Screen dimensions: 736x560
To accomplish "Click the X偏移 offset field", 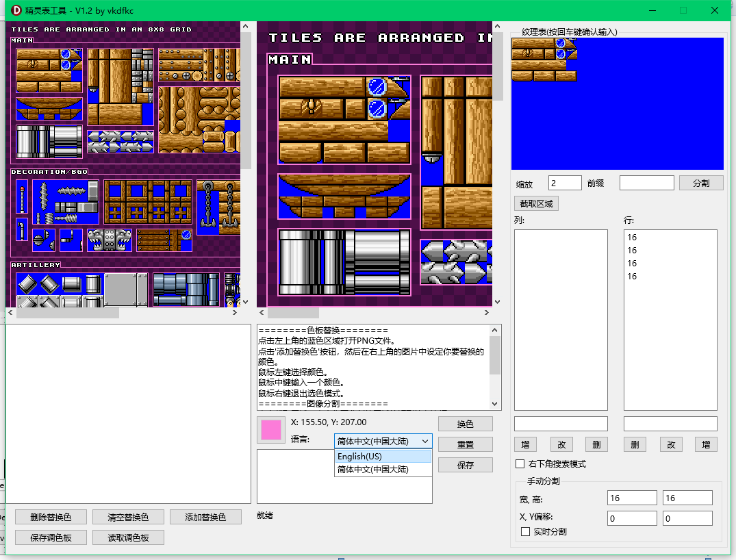I will click(632, 518).
